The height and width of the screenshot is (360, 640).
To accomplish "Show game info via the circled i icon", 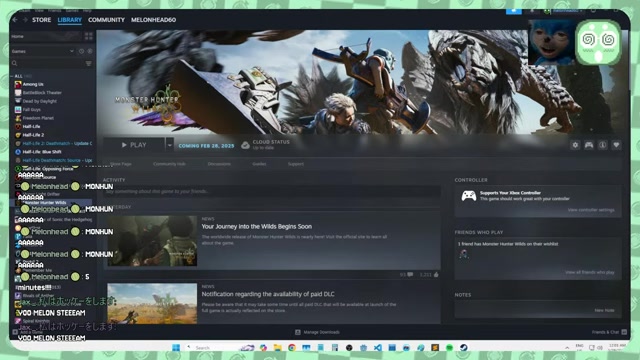I will [602, 145].
